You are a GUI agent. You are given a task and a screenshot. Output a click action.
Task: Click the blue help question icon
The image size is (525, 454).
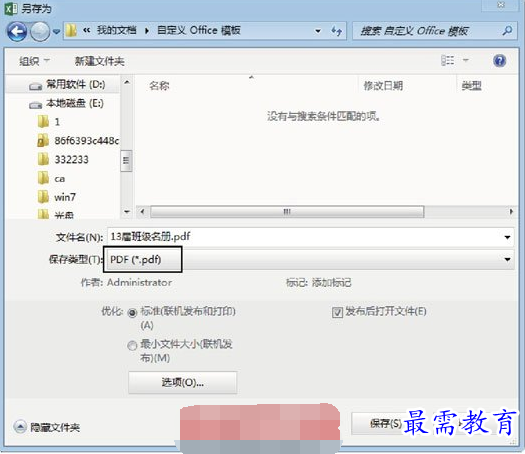point(499,61)
